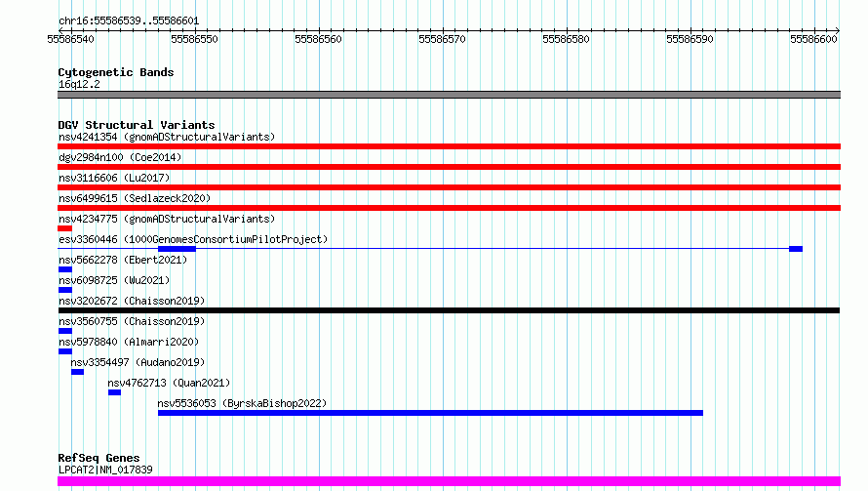Select the nsv5662278 (Ebert2021) label

tap(123, 260)
